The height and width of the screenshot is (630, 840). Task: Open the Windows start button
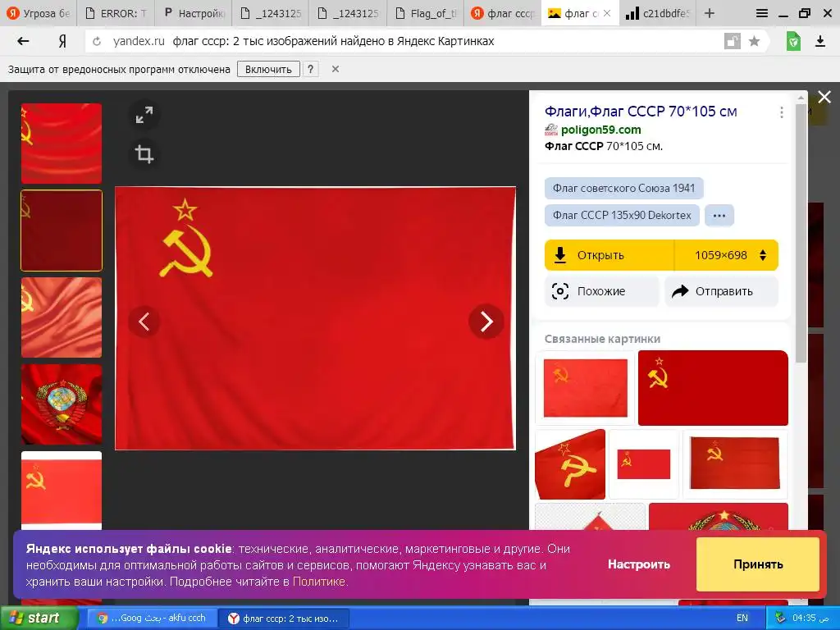(39, 619)
